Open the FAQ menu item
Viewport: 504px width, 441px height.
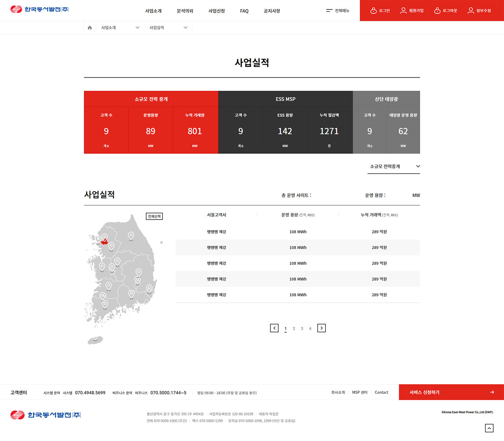[x=244, y=11]
